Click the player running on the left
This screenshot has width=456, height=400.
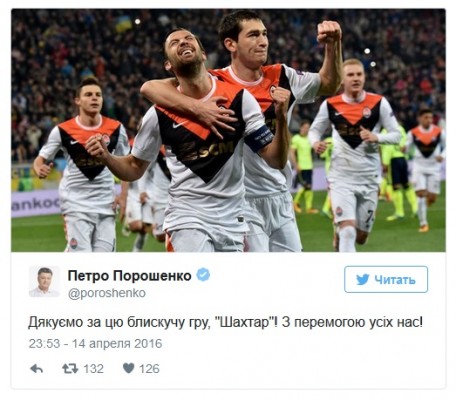pyautogui.click(x=83, y=165)
